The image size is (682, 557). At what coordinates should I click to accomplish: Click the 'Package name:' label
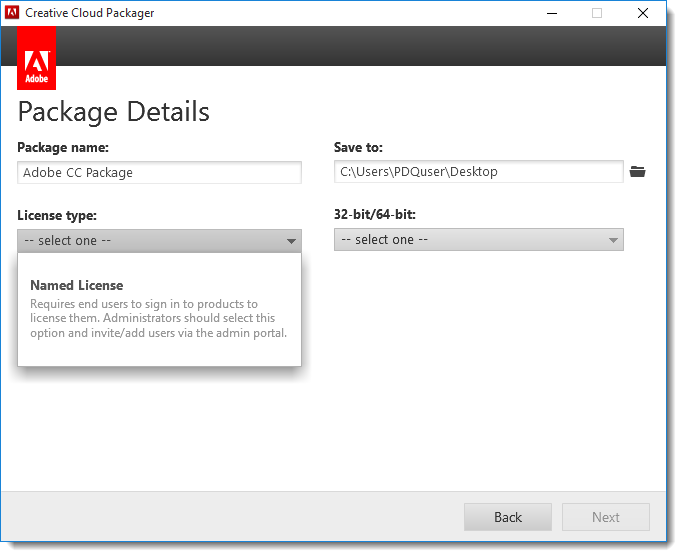[x=63, y=147]
